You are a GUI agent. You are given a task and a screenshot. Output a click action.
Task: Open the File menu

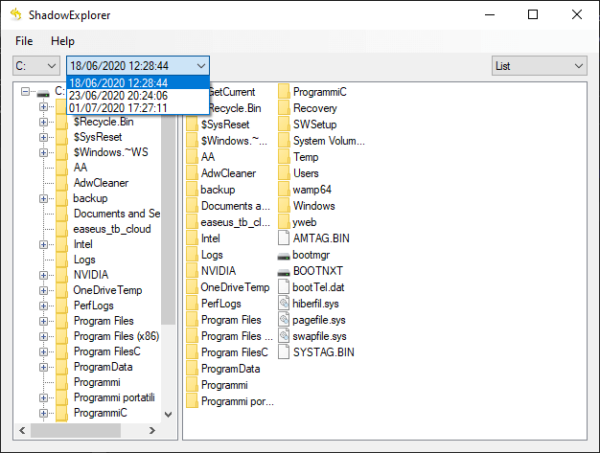pos(24,41)
